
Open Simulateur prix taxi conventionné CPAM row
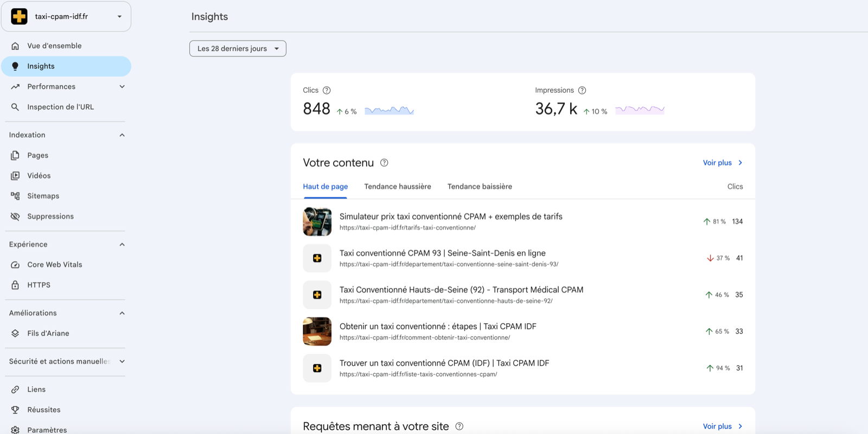(x=523, y=221)
